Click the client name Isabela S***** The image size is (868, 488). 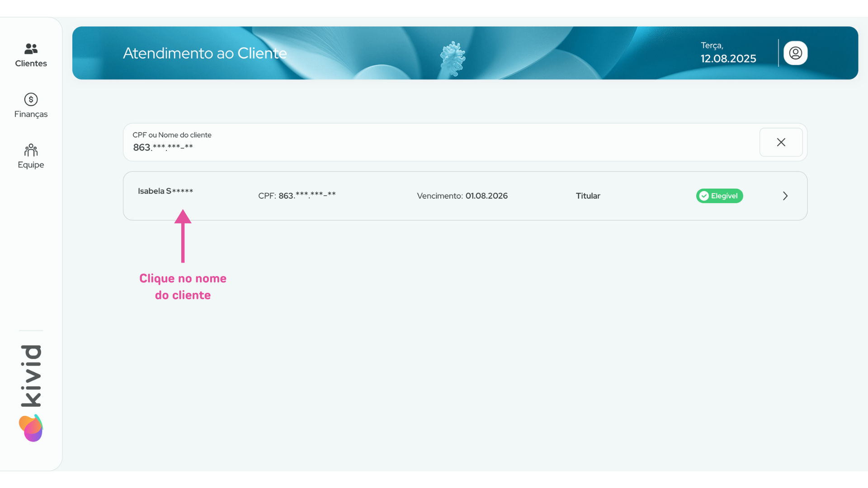click(165, 191)
